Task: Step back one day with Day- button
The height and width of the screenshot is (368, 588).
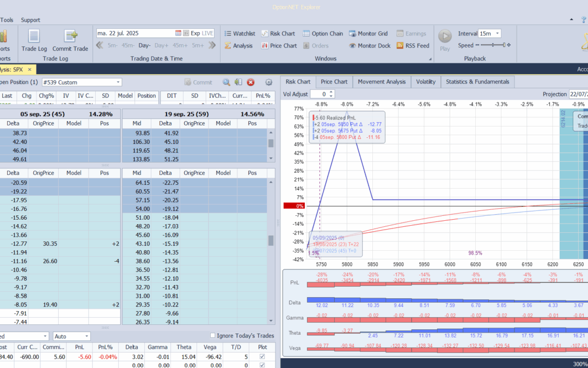Action: coord(144,46)
